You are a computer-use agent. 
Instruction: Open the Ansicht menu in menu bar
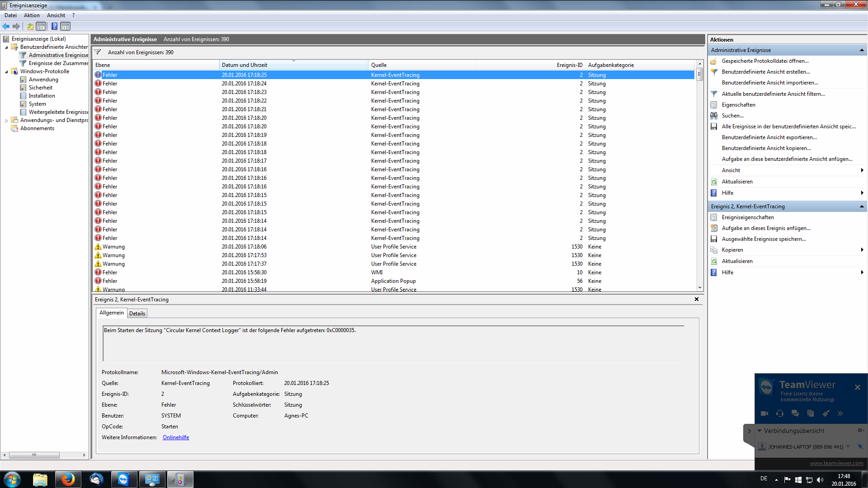pyautogui.click(x=56, y=15)
